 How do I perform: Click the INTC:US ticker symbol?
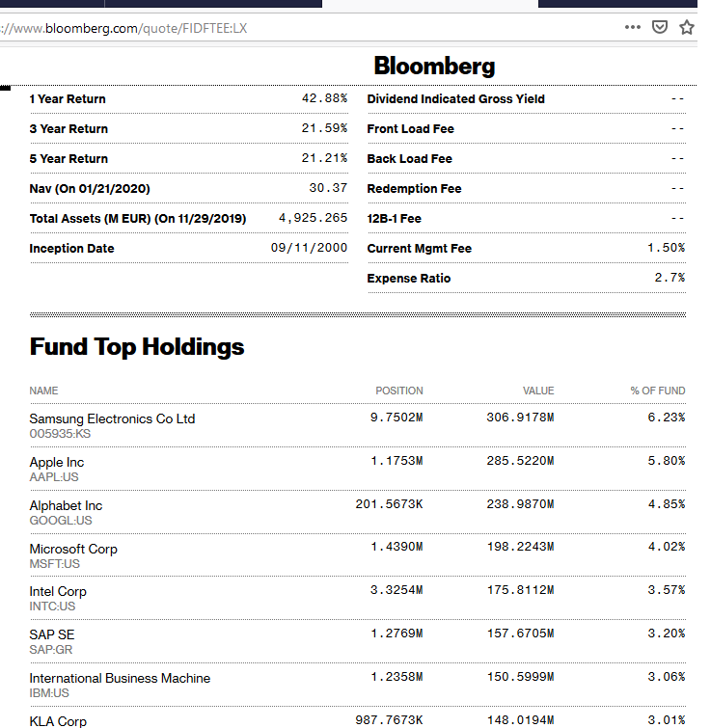[x=52, y=607]
